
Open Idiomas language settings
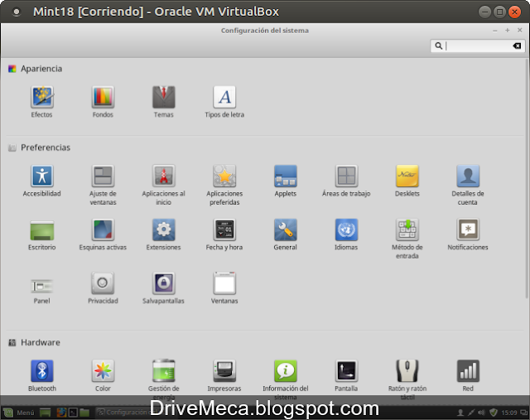(346, 235)
